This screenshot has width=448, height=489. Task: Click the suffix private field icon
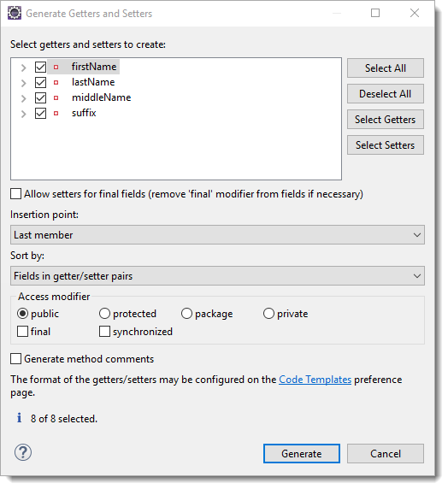click(56, 113)
